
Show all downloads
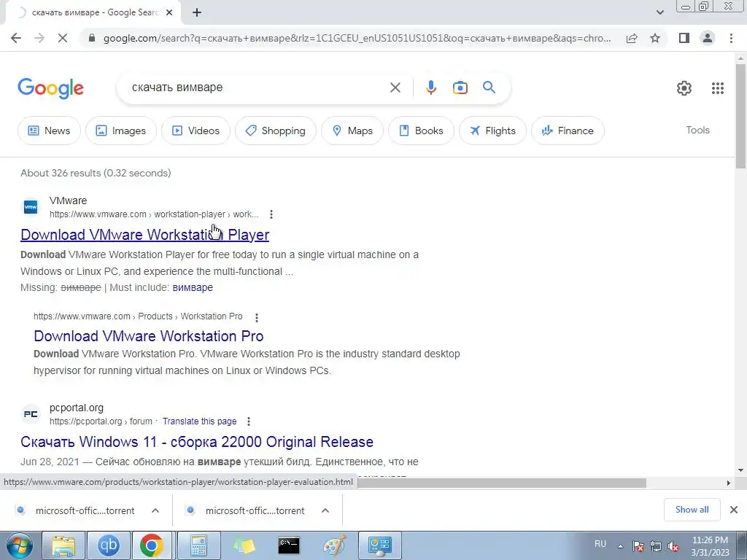692,510
